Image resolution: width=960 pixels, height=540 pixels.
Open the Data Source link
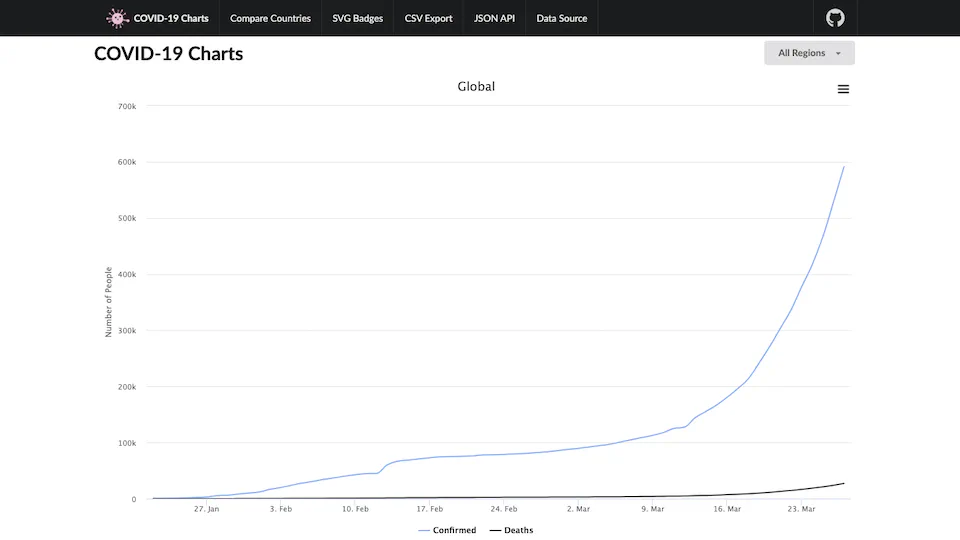[x=561, y=18]
